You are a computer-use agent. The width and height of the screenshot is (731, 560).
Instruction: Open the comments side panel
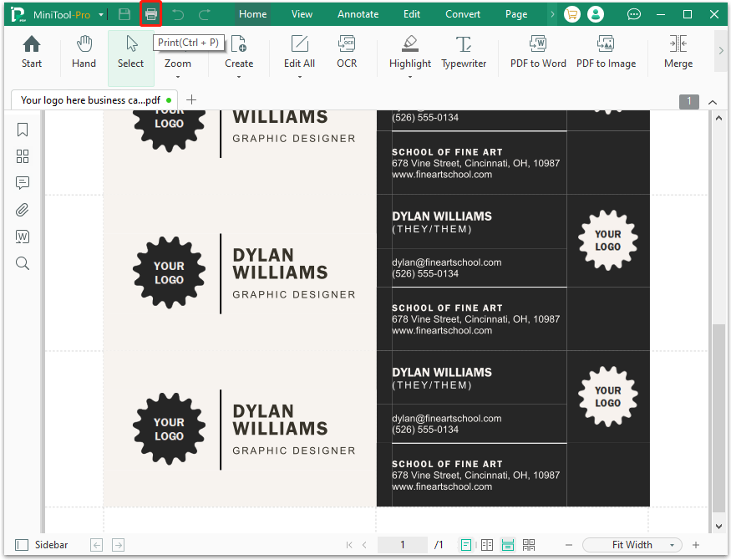coord(23,183)
